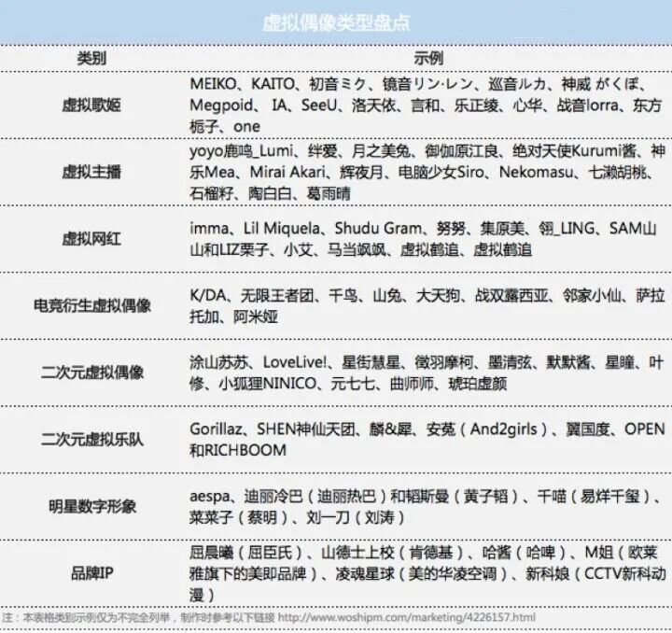Select the 虚拟网红 category cell

(x=91, y=239)
